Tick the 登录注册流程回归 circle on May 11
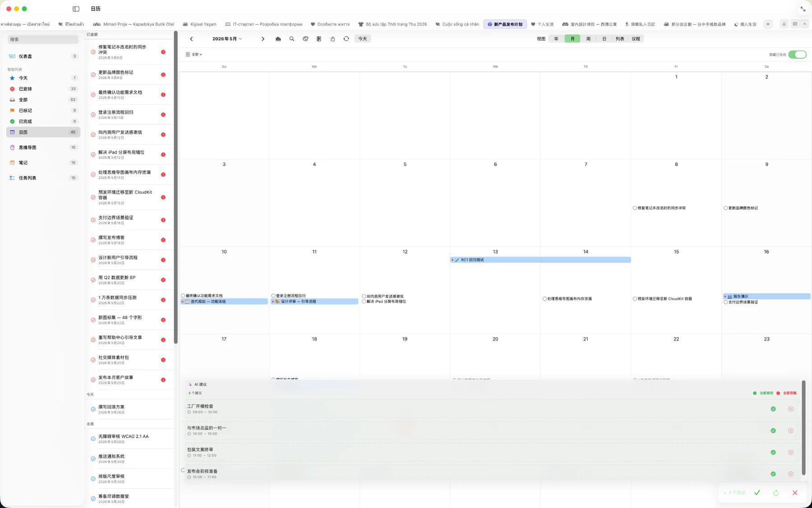The height and width of the screenshot is (508, 812). [x=273, y=296]
